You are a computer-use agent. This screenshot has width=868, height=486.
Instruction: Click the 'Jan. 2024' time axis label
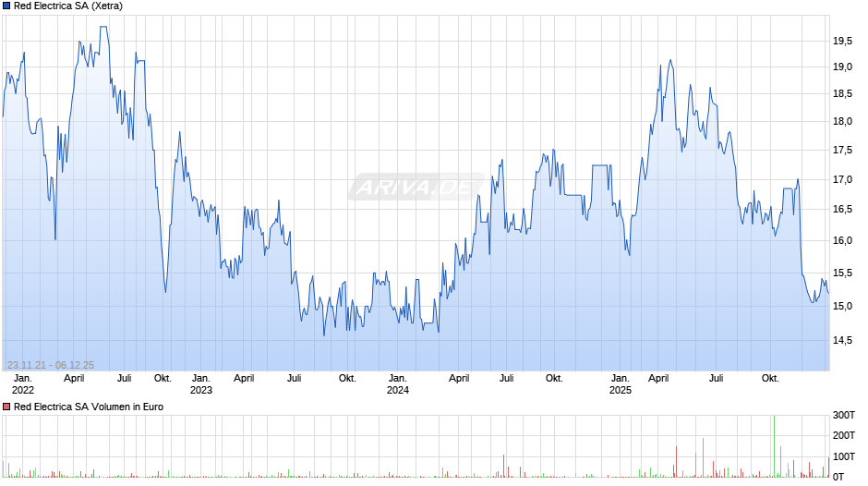(397, 384)
